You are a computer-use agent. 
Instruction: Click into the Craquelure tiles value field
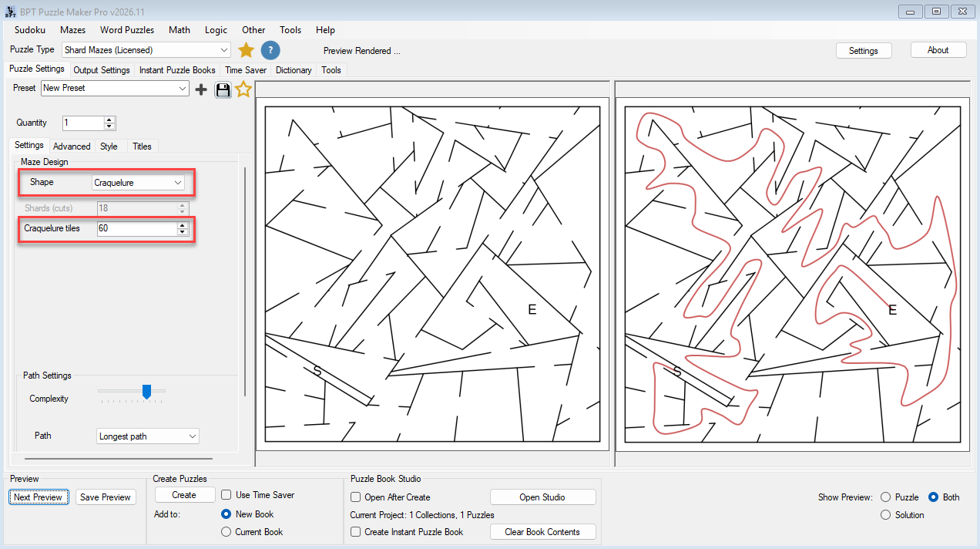pos(136,229)
